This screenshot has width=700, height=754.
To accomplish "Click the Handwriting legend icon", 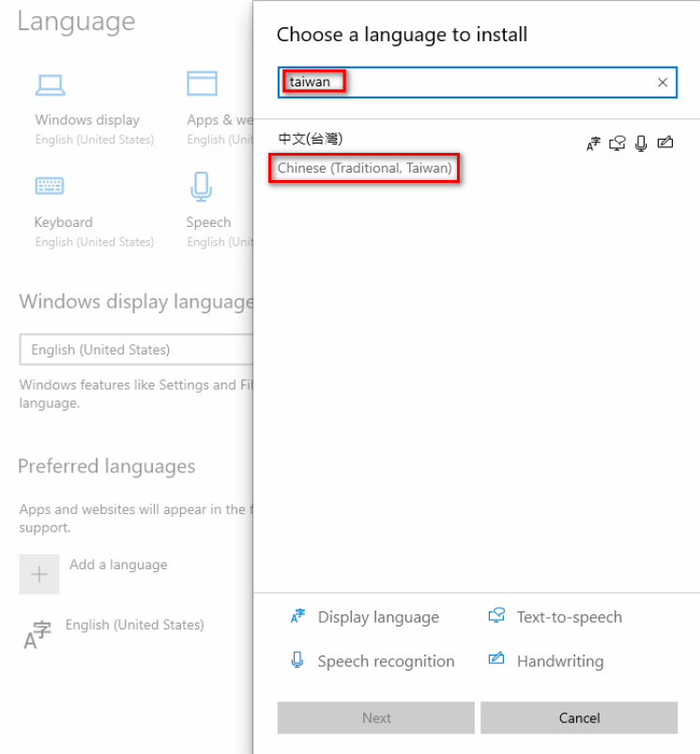I will click(x=496, y=658).
